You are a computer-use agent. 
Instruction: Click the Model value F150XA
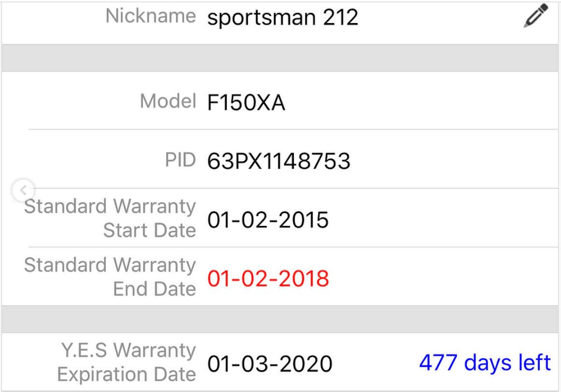tap(246, 103)
